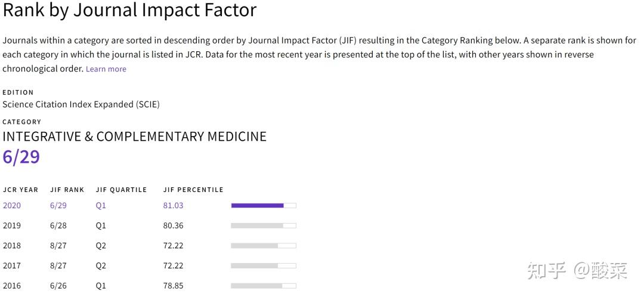Image resolution: width=644 pixels, height=297 pixels.
Task: Click the JIF RANK column header
Action: (x=67, y=190)
